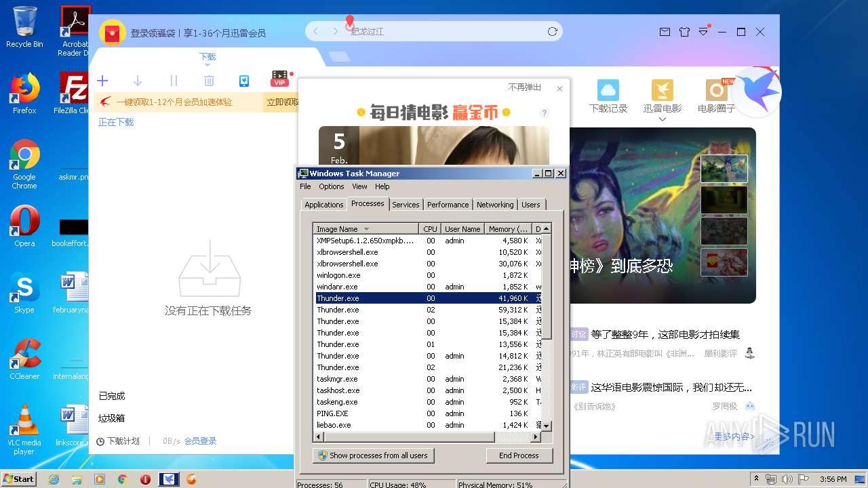Click the 下载 tab in Thunder
Viewport: 868px width, 488px height.
click(208, 57)
